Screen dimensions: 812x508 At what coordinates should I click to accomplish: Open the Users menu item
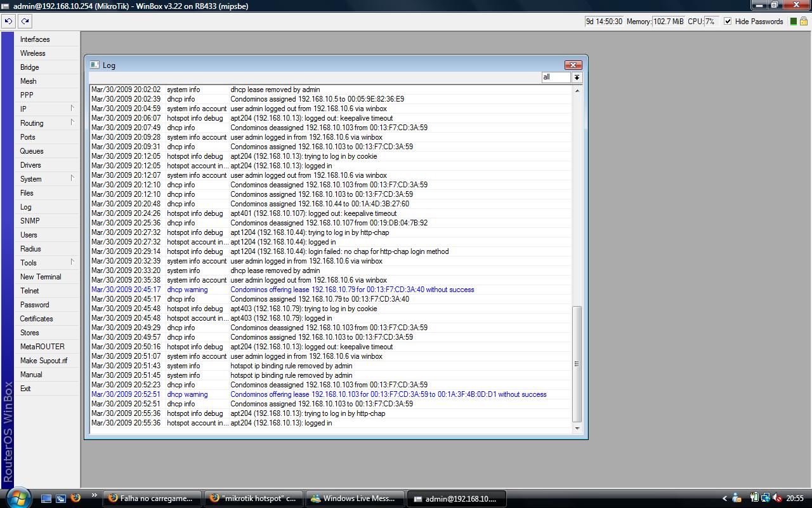48,235
